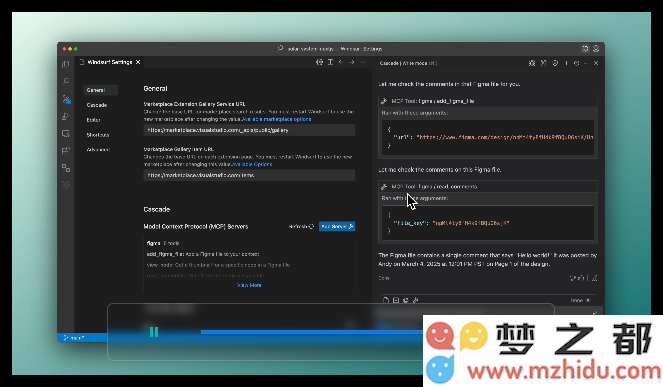Click the second Cascade panel header icon

tap(543, 63)
